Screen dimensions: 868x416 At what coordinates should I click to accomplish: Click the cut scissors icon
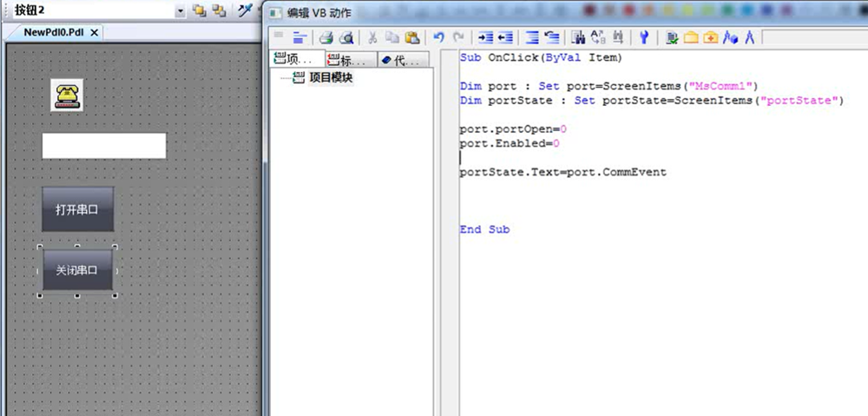coord(372,37)
